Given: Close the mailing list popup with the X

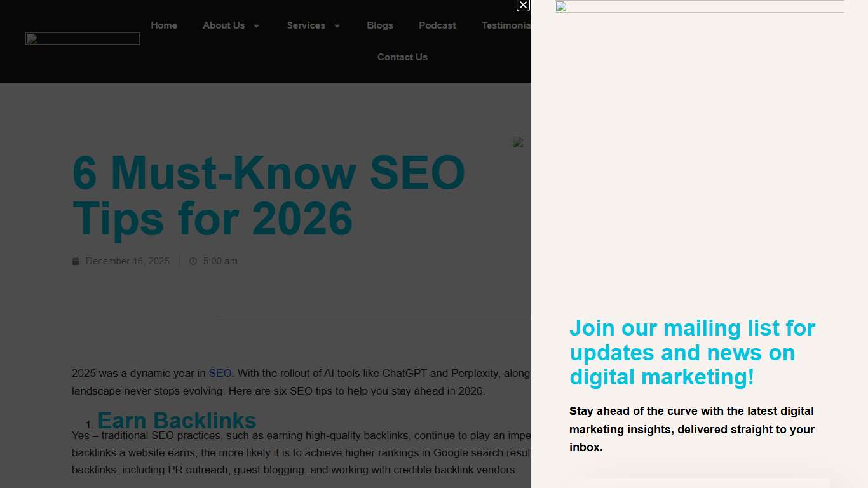Looking at the screenshot, I should [523, 6].
